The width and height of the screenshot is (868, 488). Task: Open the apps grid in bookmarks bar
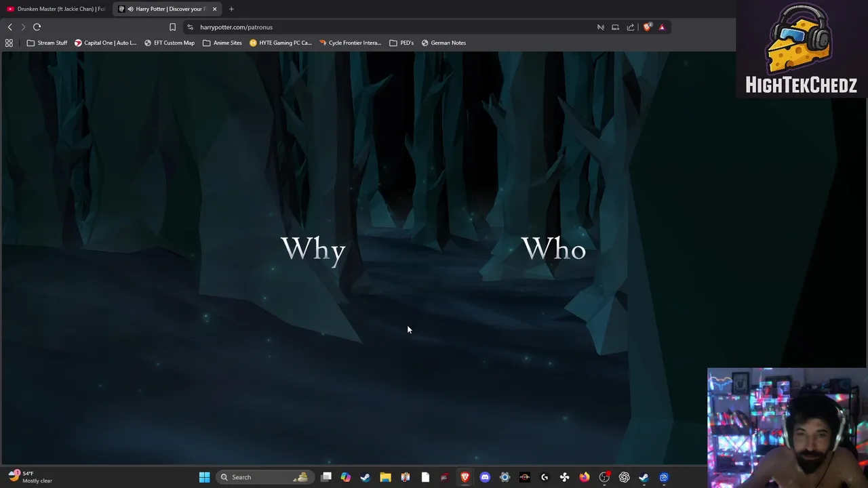pyautogui.click(x=9, y=43)
